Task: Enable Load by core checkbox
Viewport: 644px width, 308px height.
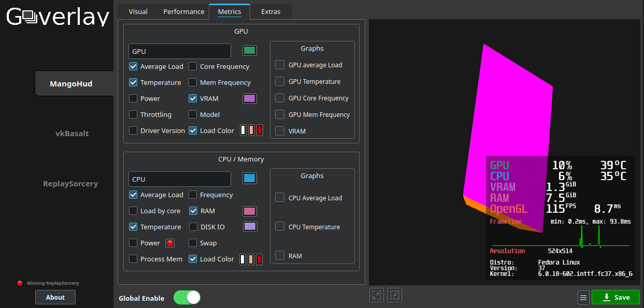Action: click(x=133, y=211)
